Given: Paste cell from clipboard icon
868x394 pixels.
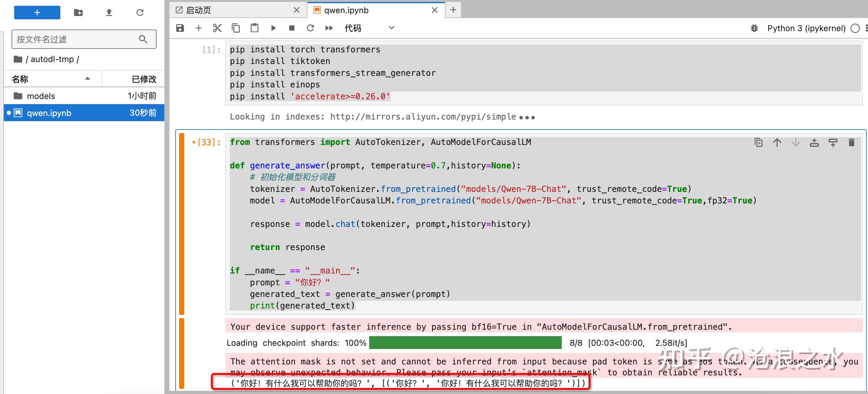Looking at the screenshot, I should pyautogui.click(x=255, y=28).
